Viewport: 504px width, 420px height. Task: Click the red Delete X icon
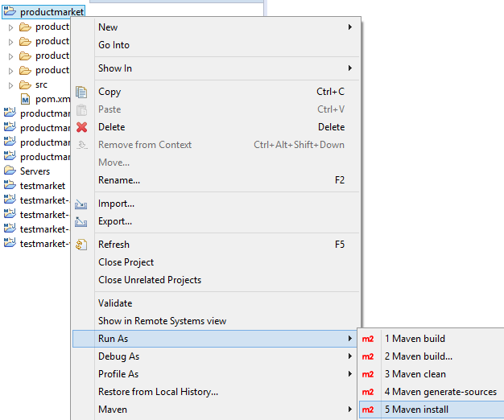pyautogui.click(x=81, y=127)
